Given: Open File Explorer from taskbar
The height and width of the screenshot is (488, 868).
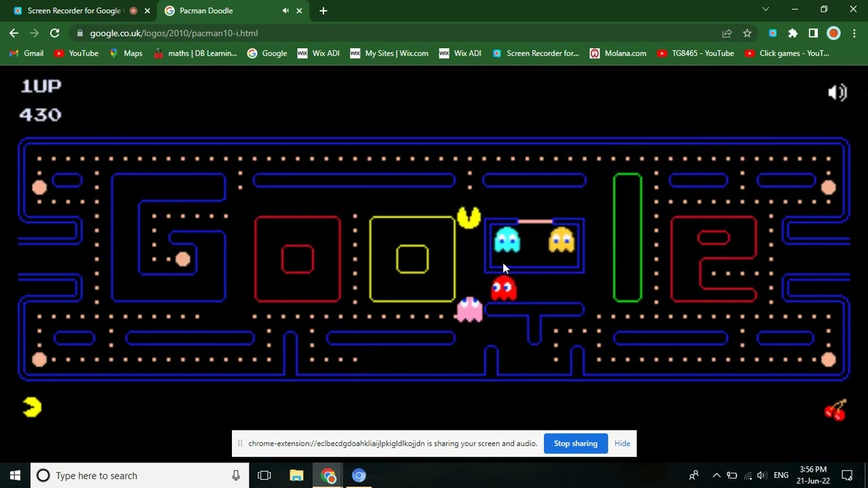Looking at the screenshot, I should tap(296, 476).
